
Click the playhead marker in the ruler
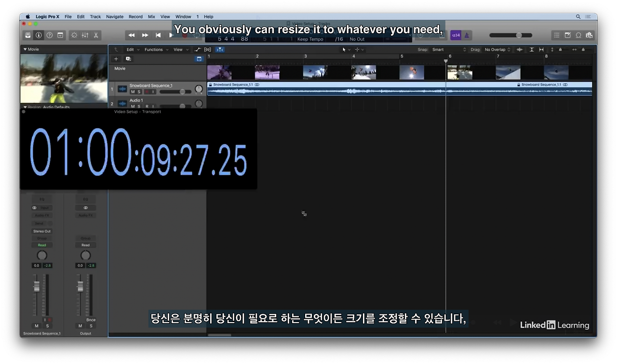pyautogui.click(x=445, y=61)
